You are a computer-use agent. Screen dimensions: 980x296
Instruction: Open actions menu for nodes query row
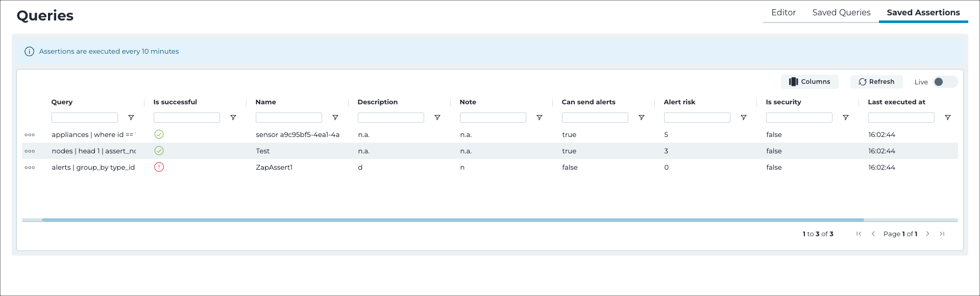coord(30,151)
